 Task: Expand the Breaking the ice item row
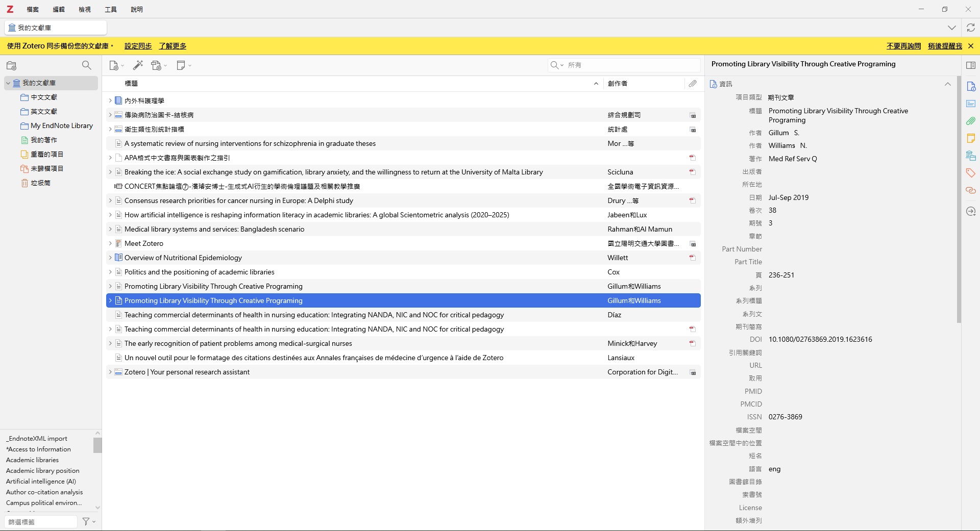coord(110,172)
